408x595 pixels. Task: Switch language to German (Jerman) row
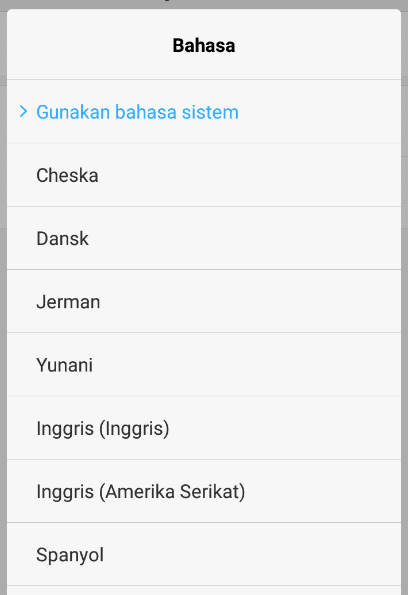click(x=204, y=301)
